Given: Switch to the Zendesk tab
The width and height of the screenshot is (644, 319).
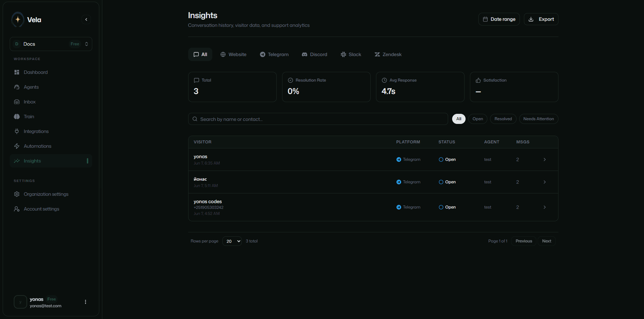Looking at the screenshot, I should click(388, 54).
